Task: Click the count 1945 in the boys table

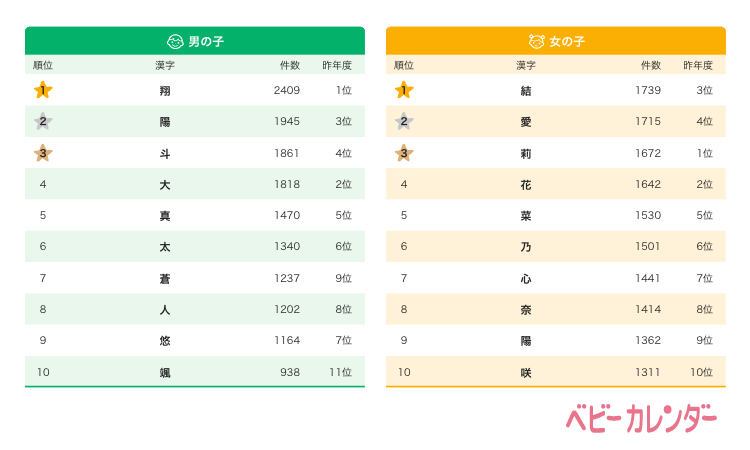Action: [286, 122]
